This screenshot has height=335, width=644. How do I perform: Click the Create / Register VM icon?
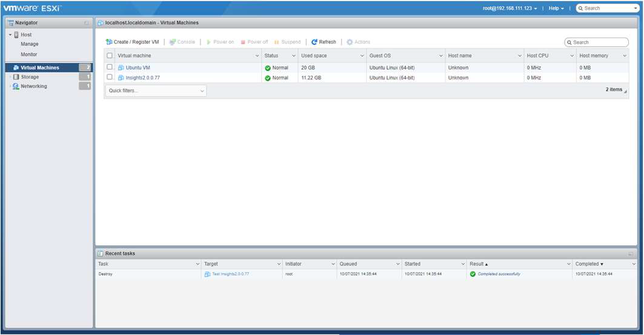coord(109,42)
